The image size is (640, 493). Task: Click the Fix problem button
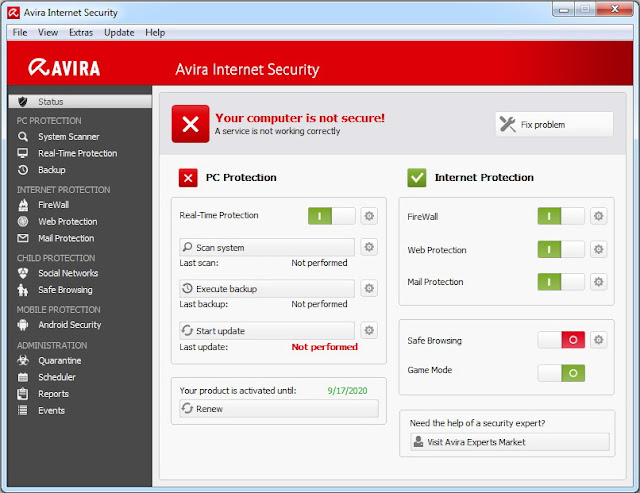pos(554,124)
